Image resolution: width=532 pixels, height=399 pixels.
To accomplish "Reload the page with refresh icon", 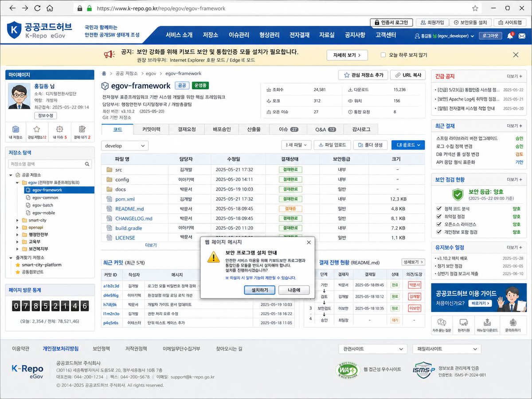I will pyautogui.click(x=38, y=8).
